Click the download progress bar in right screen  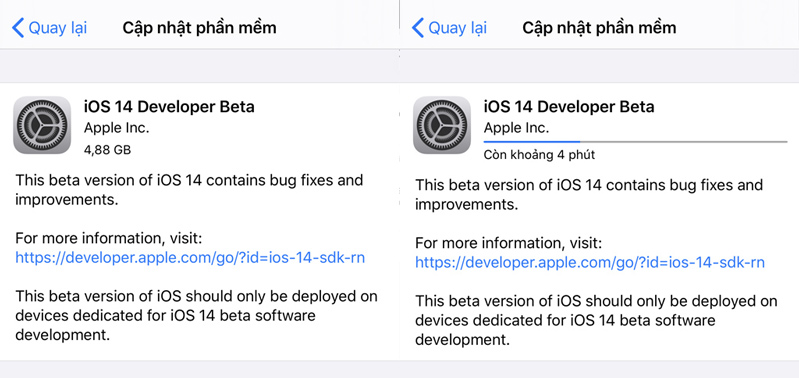coord(635,142)
